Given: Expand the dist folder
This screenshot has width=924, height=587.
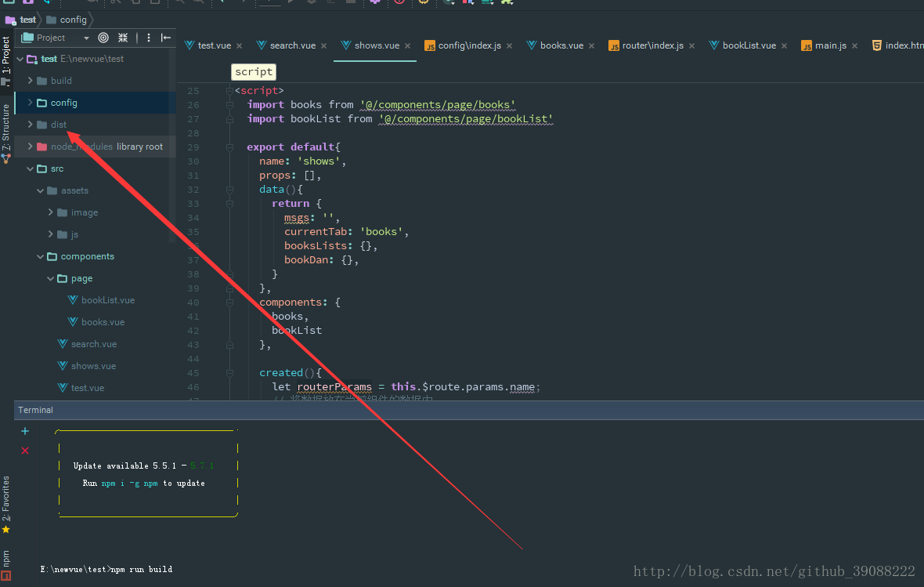Looking at the screenshot, I should coord(31,125).
